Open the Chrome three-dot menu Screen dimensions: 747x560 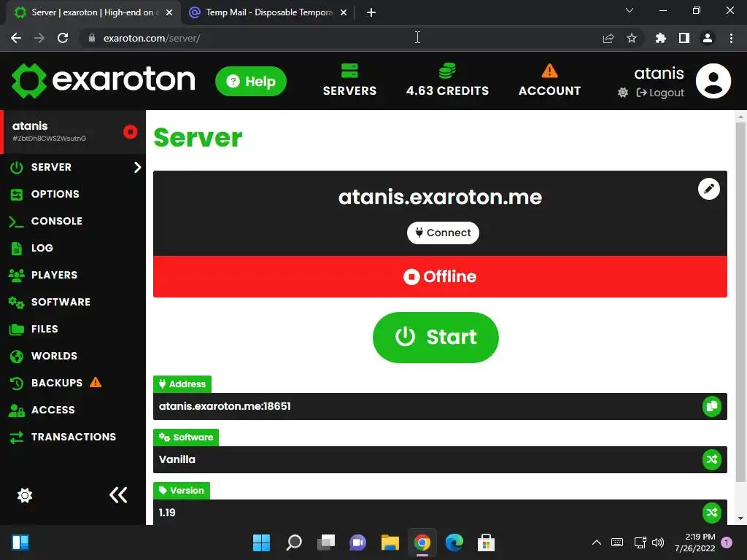[x=731, y=38]
